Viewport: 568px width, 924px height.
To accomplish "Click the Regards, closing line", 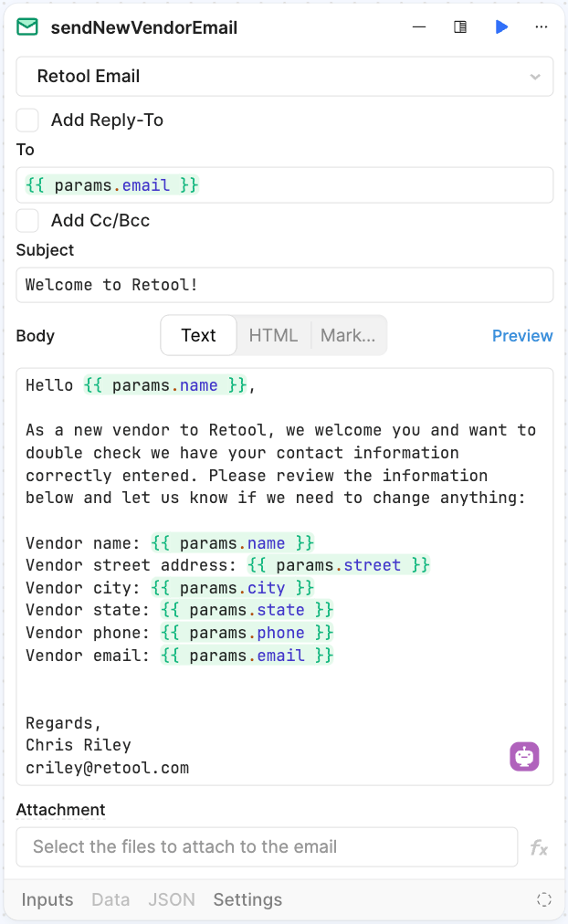I will coord(64,723).
